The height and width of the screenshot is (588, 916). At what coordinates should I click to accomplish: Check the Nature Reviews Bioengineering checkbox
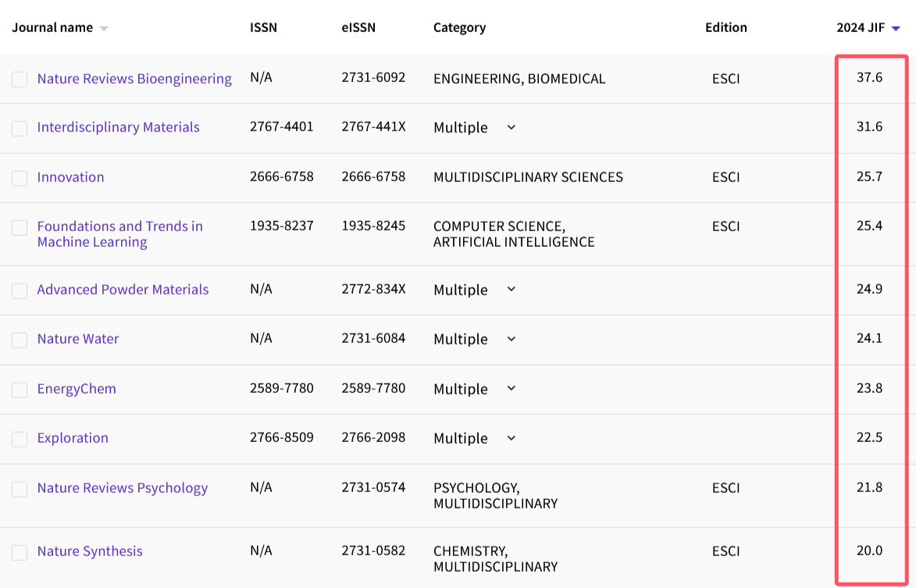pos(20,80)
